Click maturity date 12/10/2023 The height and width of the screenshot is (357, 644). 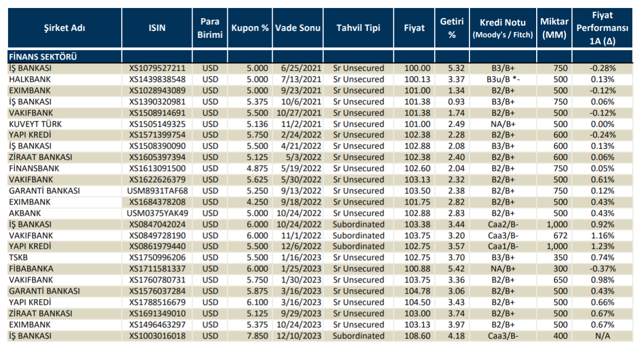[298, 336]
